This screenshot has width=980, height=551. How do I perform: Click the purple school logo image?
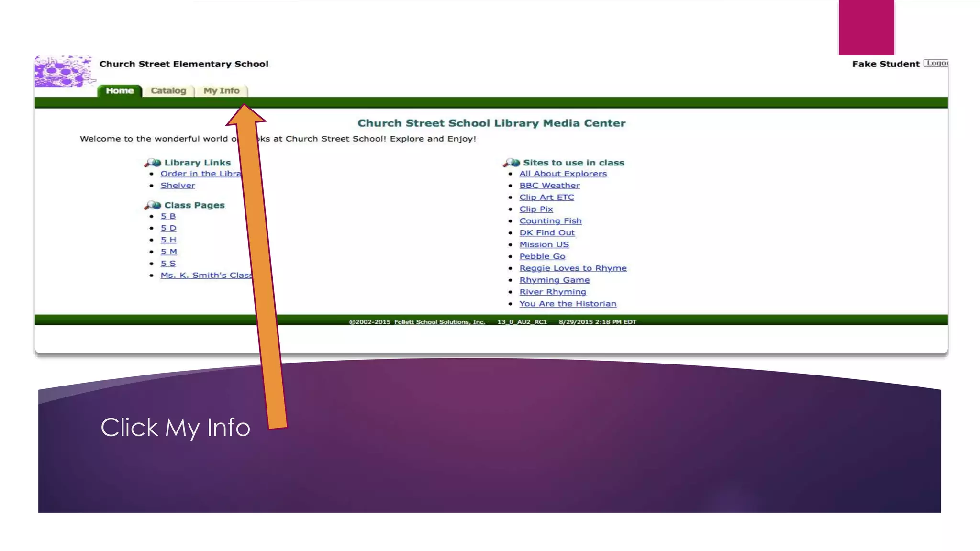click(x=64, y=71)
